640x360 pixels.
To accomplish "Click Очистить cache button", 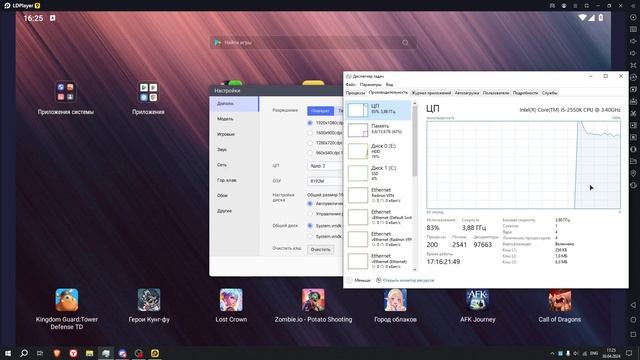I will [320, 249].
